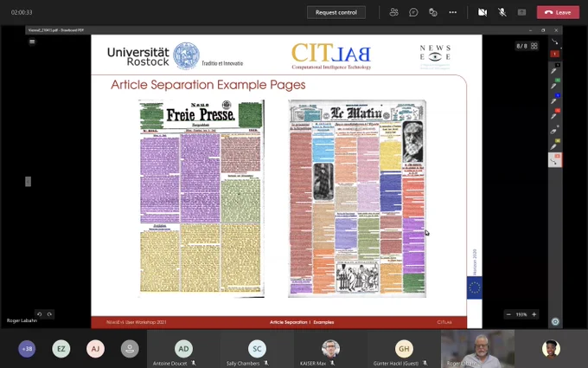The image size is (588, 368).
Task: Open the More actions ellipsis menu
Action: pos(452,12)
